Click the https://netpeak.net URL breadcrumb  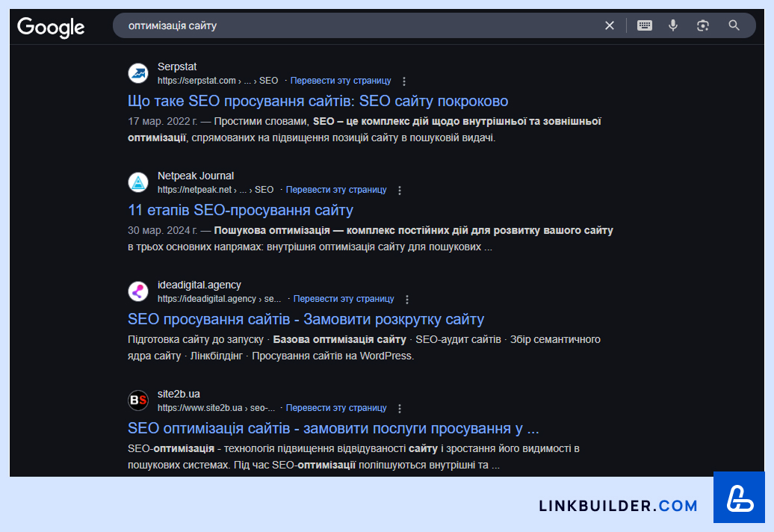coord(215,190)
